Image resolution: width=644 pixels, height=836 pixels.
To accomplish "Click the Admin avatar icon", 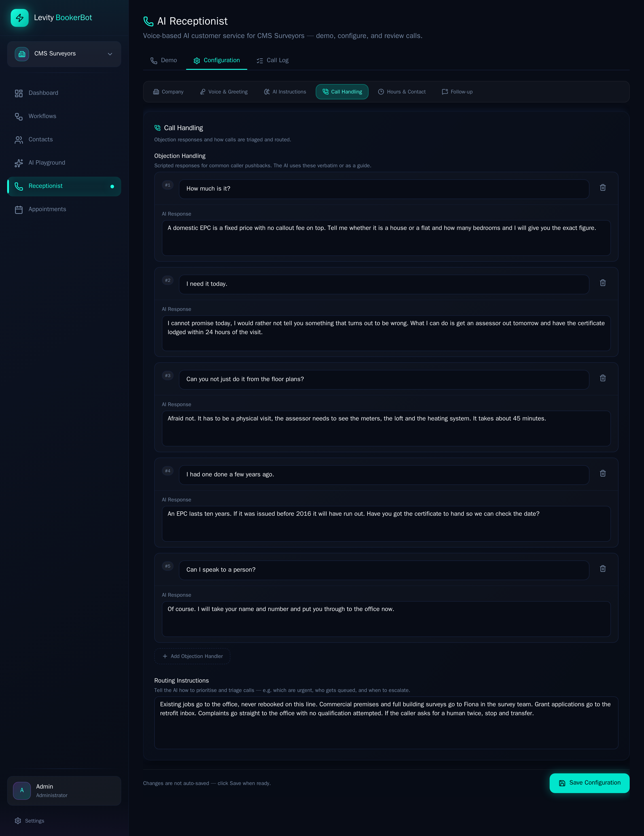I will tap(22, 790).
